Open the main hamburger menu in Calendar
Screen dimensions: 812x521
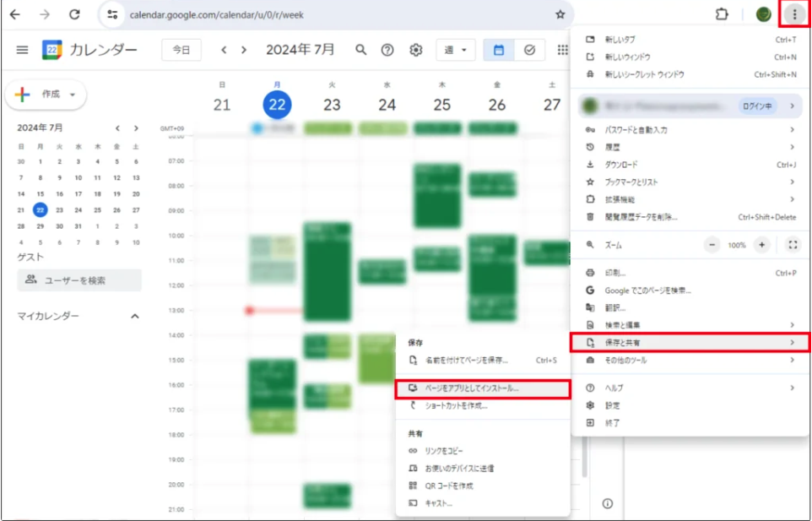click(x=22, y=50)
